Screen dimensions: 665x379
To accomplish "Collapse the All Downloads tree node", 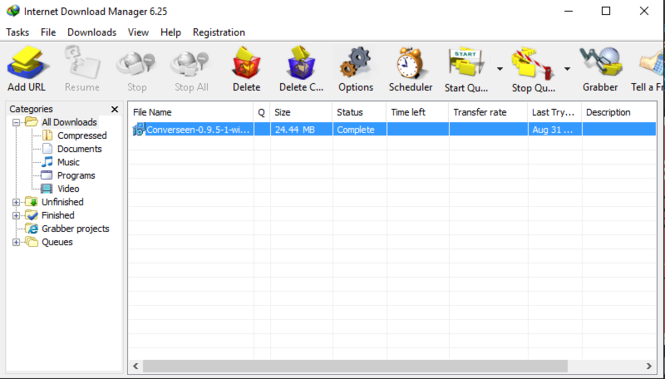I will [16, 123].
